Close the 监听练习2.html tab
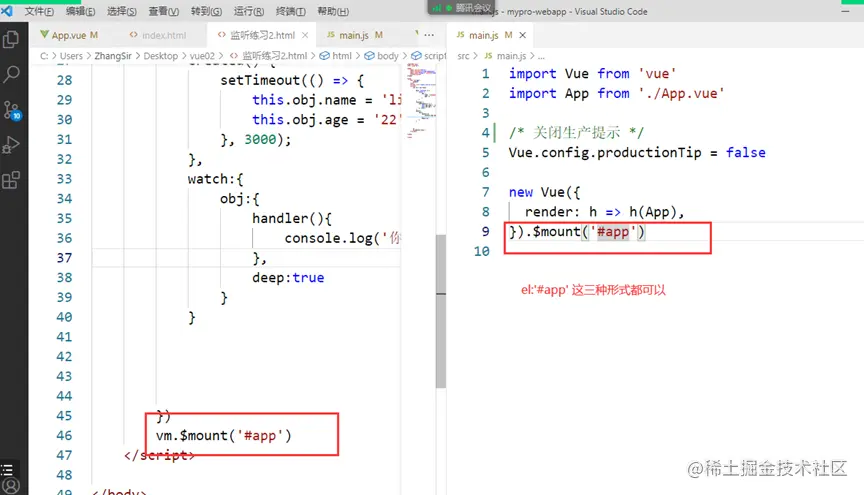 305,35
